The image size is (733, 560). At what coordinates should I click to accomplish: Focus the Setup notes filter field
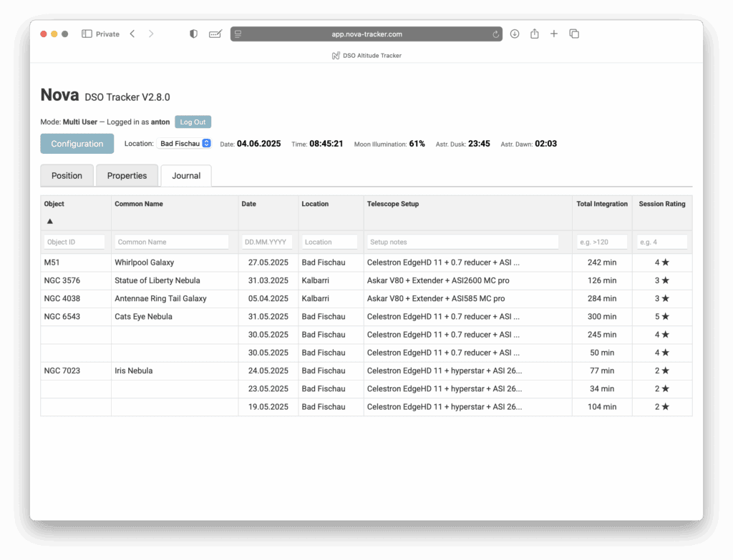coord(463,242)
